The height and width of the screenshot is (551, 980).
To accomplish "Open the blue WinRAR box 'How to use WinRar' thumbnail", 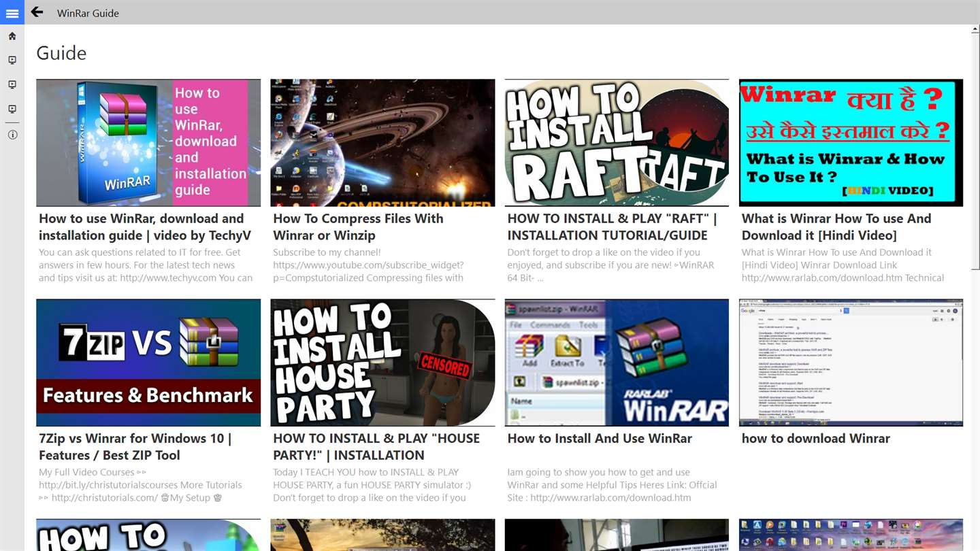I will 148,143.
